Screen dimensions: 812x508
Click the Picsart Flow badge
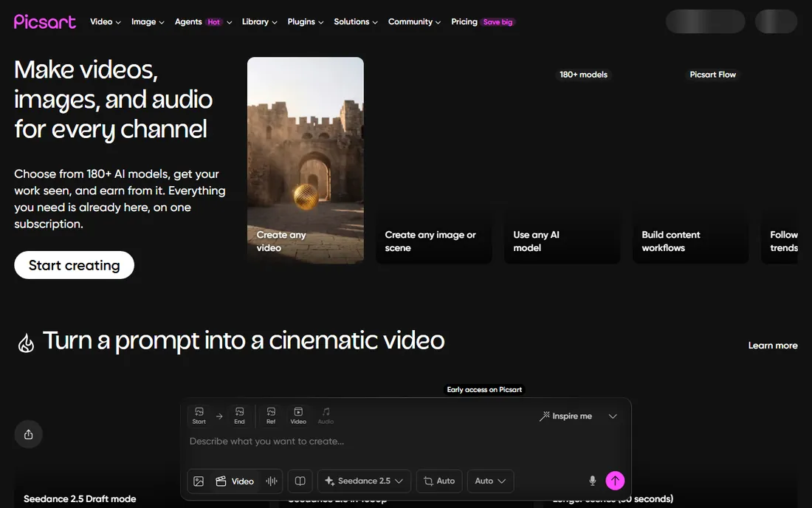[712, 75]
